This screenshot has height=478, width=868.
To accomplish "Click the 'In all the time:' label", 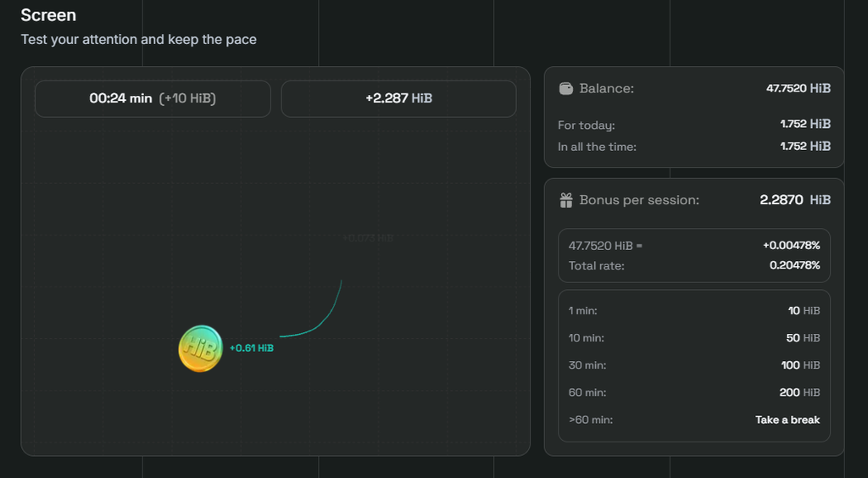I will (x=598, y=147).
